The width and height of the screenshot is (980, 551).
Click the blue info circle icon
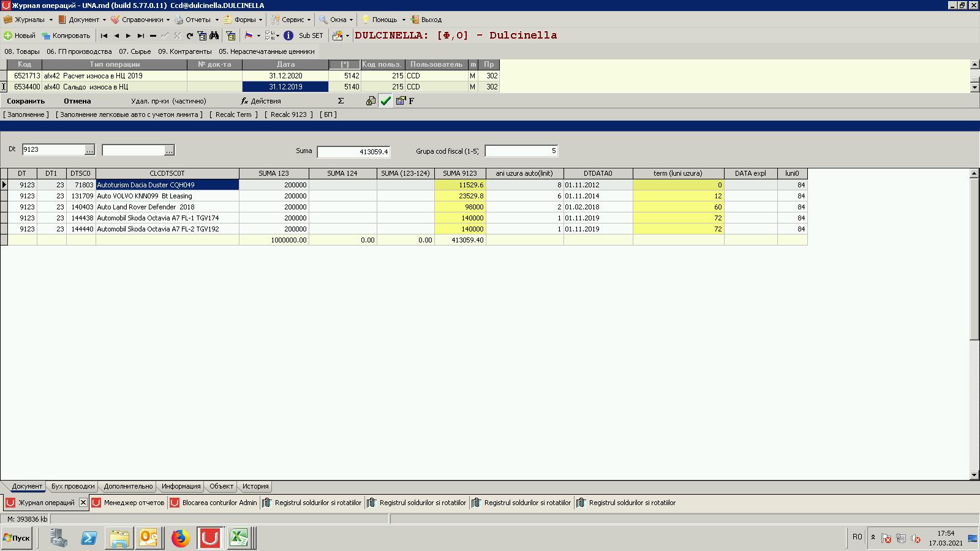[288, 36]
